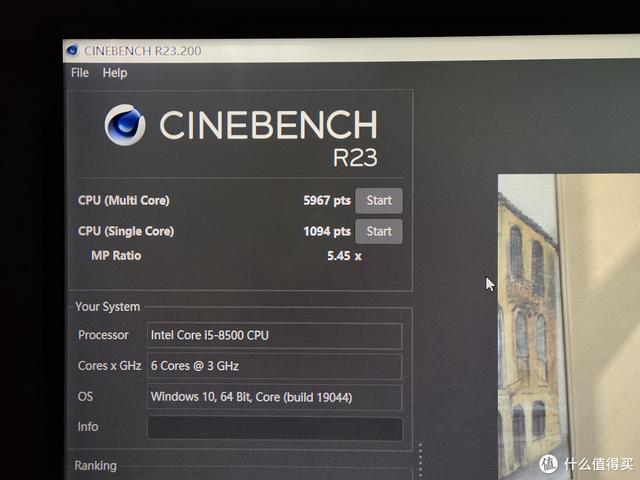Open the Help menu
The image size is (640, 480).
(x=115, y=73)
